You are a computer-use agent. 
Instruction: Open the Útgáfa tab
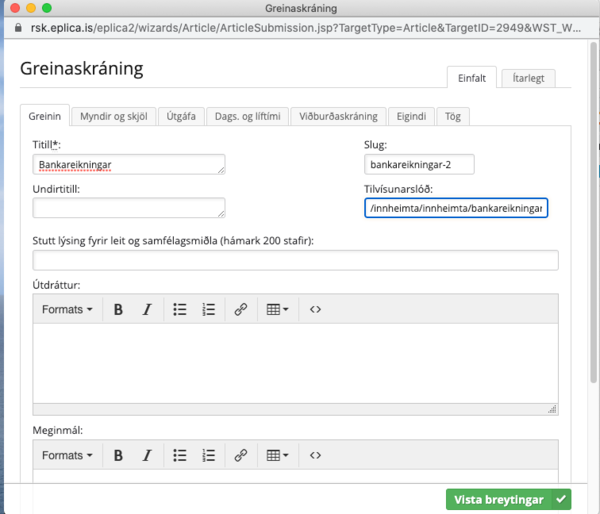(182, 116)
